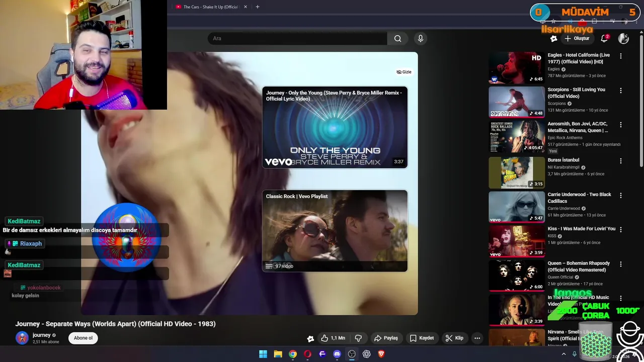This screenshot has width=644, height=362.
Task: Click the 2,51 Mn abone subscriber count
Action: pyautogui.click(x=46, y=342)
